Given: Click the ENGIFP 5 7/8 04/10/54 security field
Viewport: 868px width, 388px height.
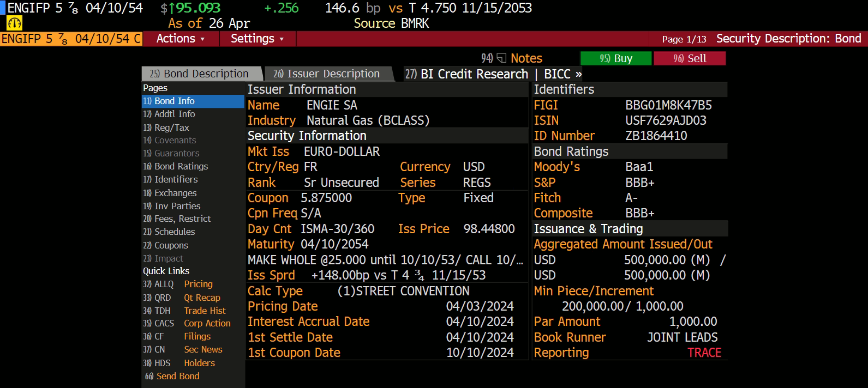Looking at the screenshot, I should pyautogui.click(x=71, y=39).
